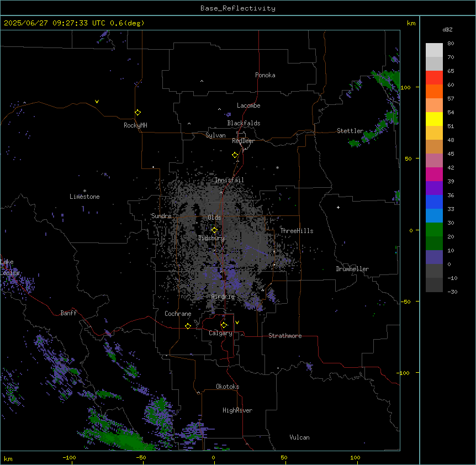Click the Airdrie city label
Screen dimensions: 476x465
[x=223, y=297]
